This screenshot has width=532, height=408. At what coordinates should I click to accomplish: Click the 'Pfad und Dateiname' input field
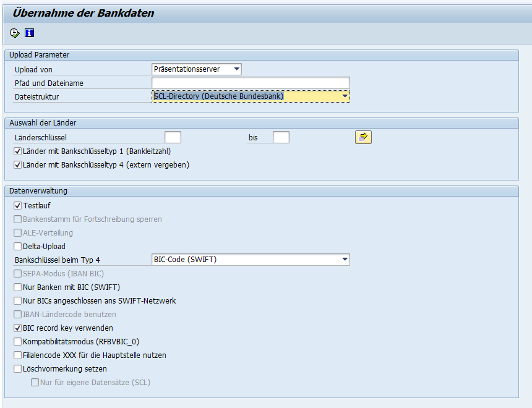coord(251,83)
